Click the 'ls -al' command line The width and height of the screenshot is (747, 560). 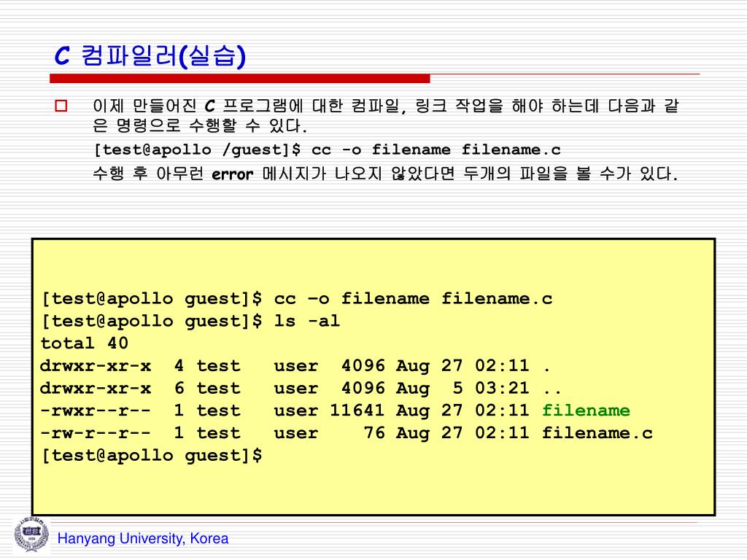(190, 321)
